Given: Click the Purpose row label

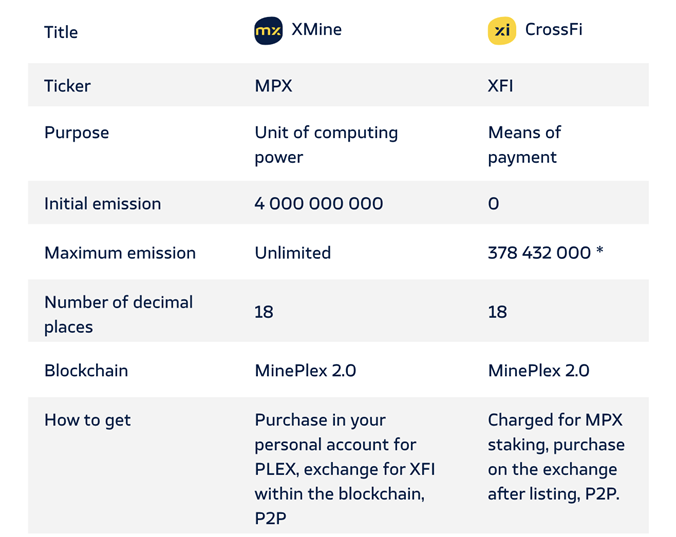Looking at the screenshot, I should click(x=76, y=133).
